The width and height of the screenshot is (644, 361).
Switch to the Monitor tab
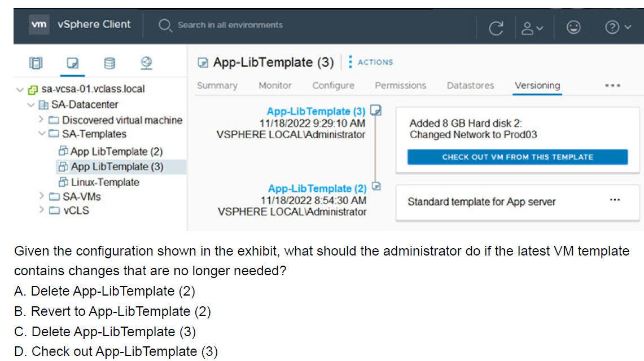click(274, 86)
